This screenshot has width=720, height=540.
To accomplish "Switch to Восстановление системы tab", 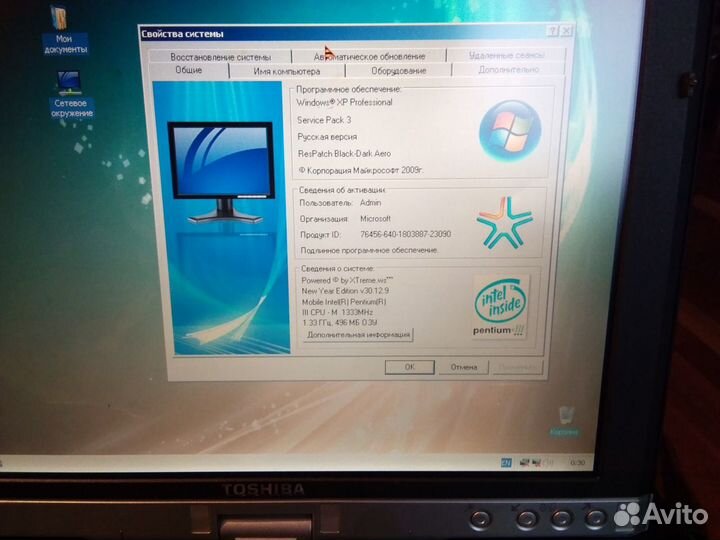I will (x=220, y=56).
